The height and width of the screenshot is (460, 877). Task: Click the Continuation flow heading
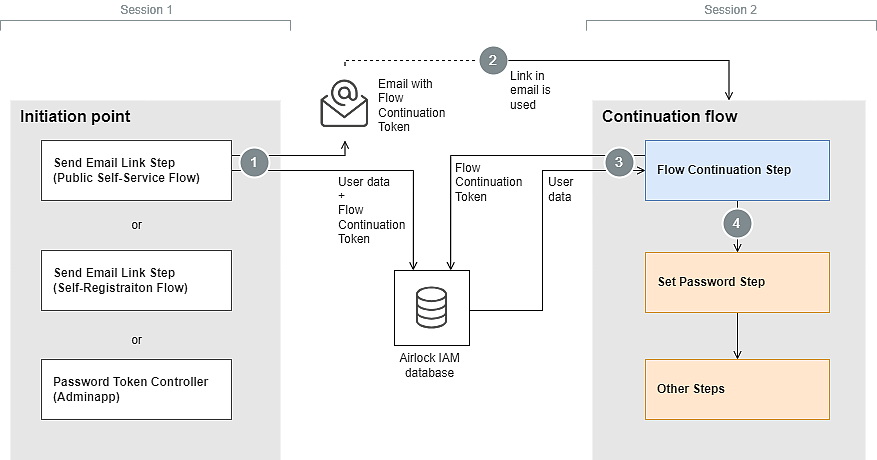coord(669,117)
